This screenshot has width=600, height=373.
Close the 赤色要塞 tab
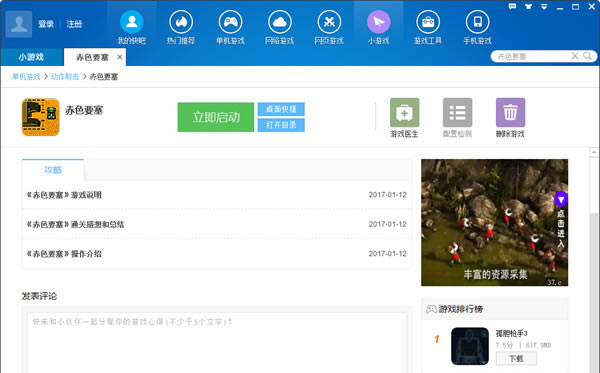pyautogui.click(x=120, y=57)
